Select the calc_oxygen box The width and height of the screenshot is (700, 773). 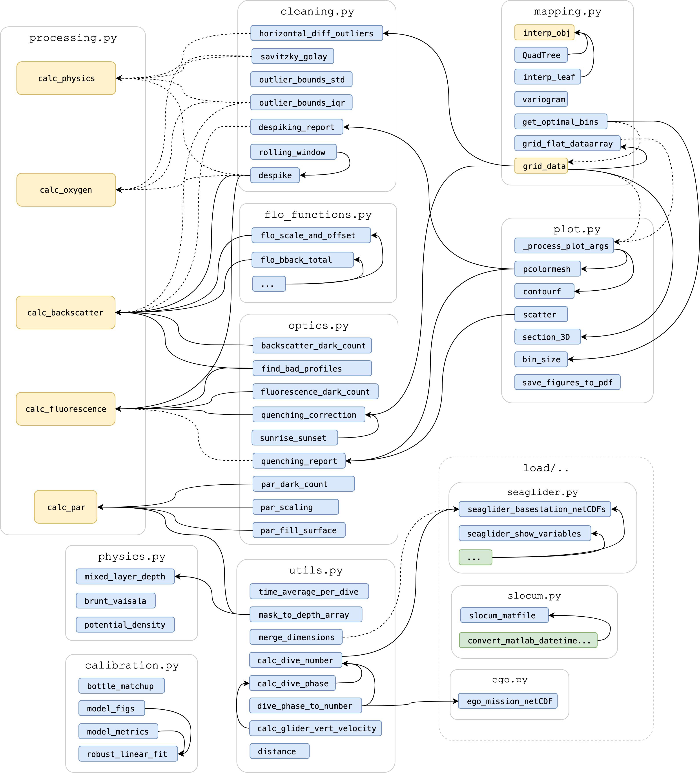tap(66, 190)
